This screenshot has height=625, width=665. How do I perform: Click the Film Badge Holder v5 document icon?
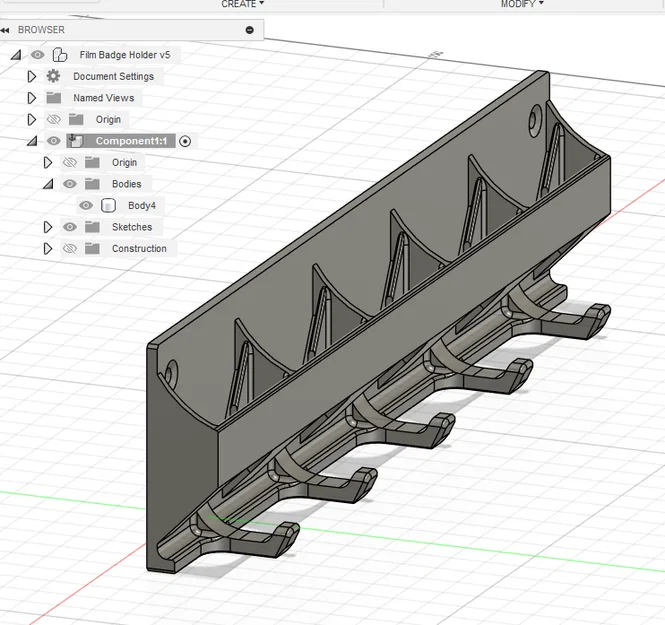coord(59,55)
